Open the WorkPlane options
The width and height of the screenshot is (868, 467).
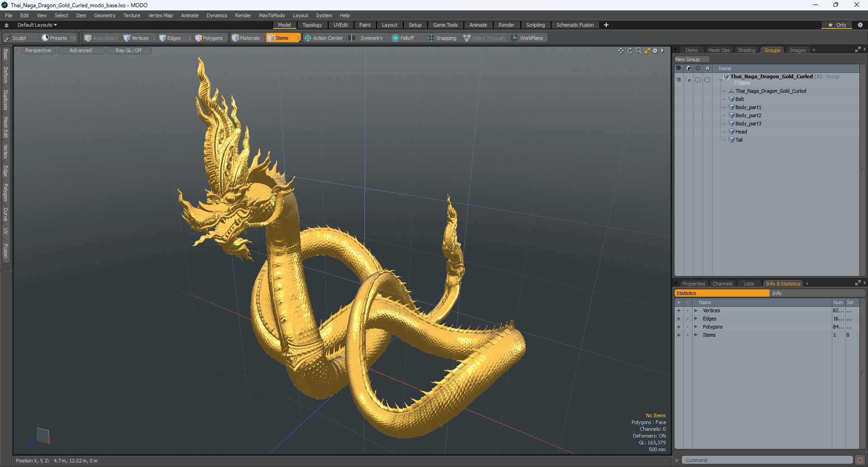click(528, 38)
